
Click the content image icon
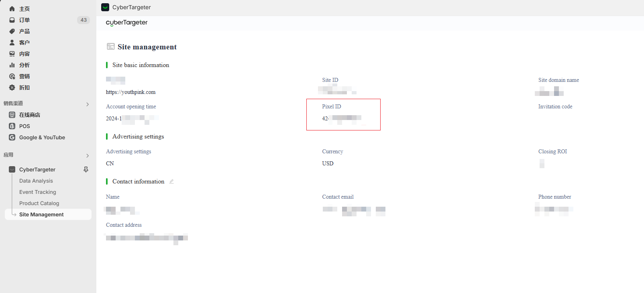pos(12,54)
